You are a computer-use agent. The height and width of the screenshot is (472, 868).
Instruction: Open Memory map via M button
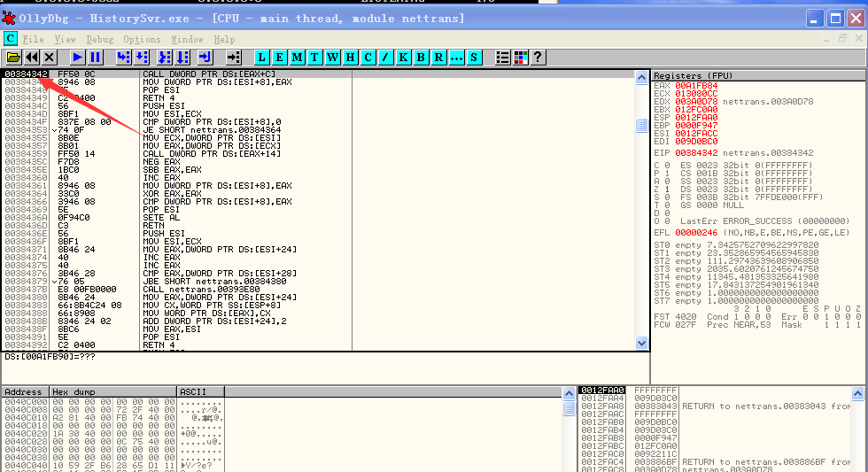click(x=298, y=57)
